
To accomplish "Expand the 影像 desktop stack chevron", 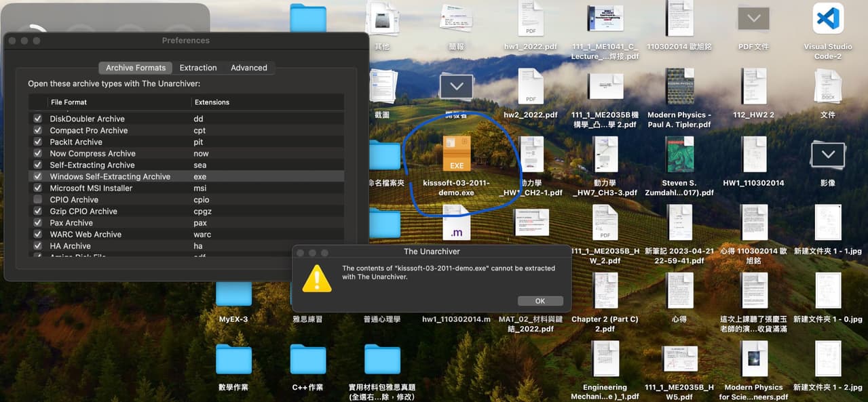I will [x=827, y=156].
